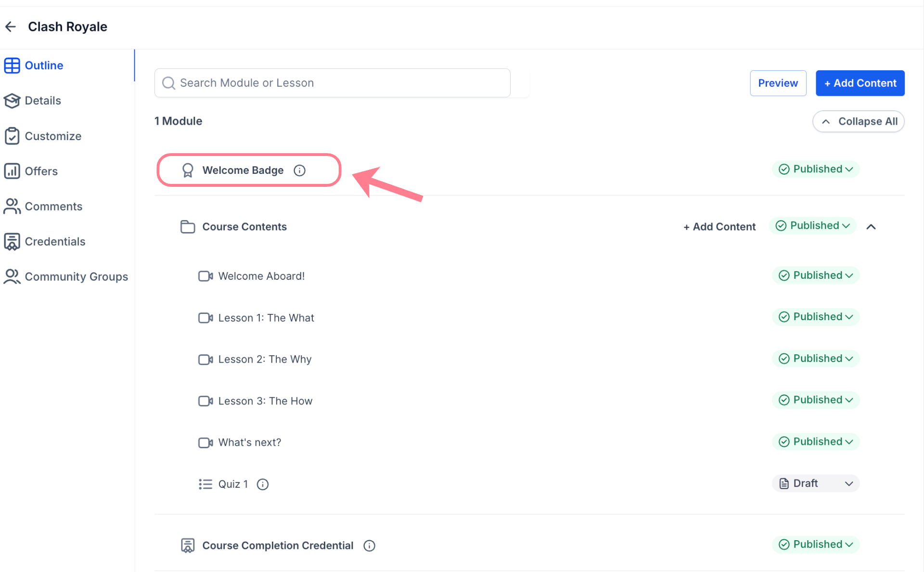Viewport: 924px width, 572px height.
Task: Click the Preview button
Action: [x=778, y=83]
